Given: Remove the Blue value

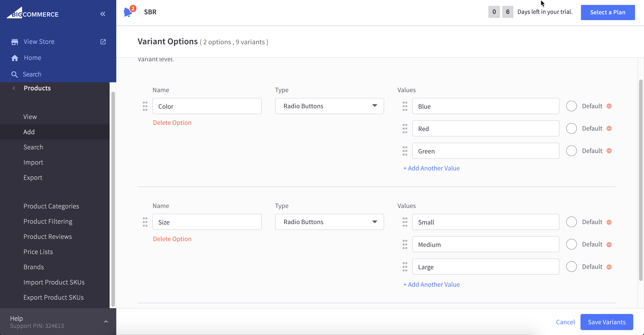Looking at the screenshot, I should 609,106.
